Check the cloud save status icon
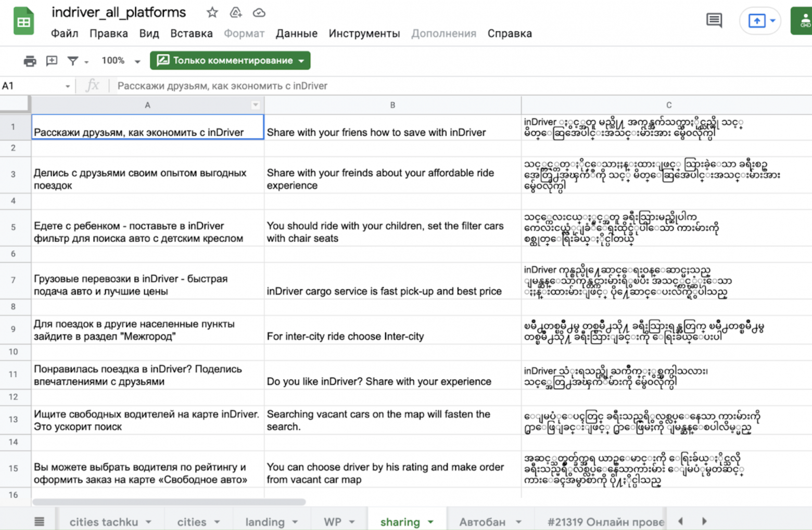 click(x=259, y=12)
